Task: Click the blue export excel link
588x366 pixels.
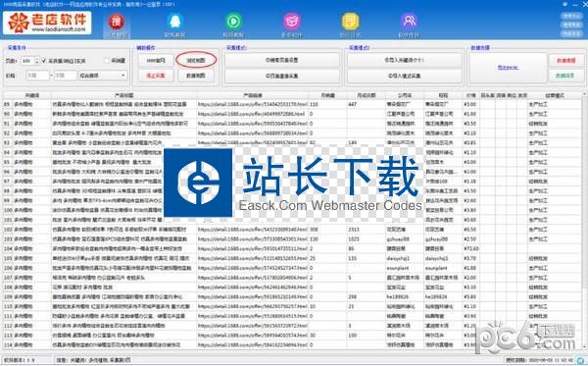Action: (x=508, y=68)
